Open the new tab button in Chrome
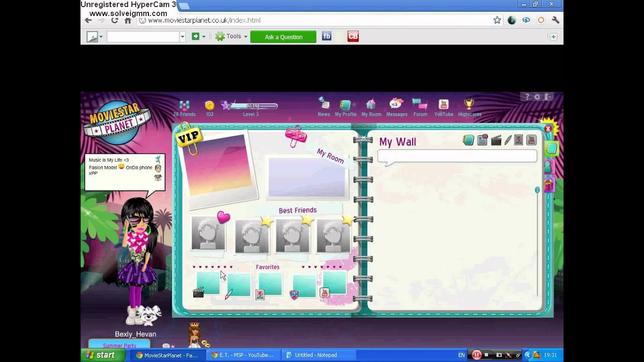 (184, 6)
